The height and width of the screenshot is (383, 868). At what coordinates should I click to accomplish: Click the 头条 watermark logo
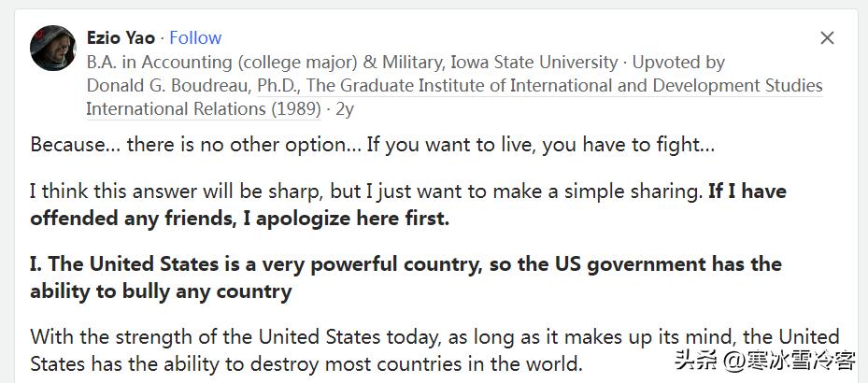[x=693, y=361]
